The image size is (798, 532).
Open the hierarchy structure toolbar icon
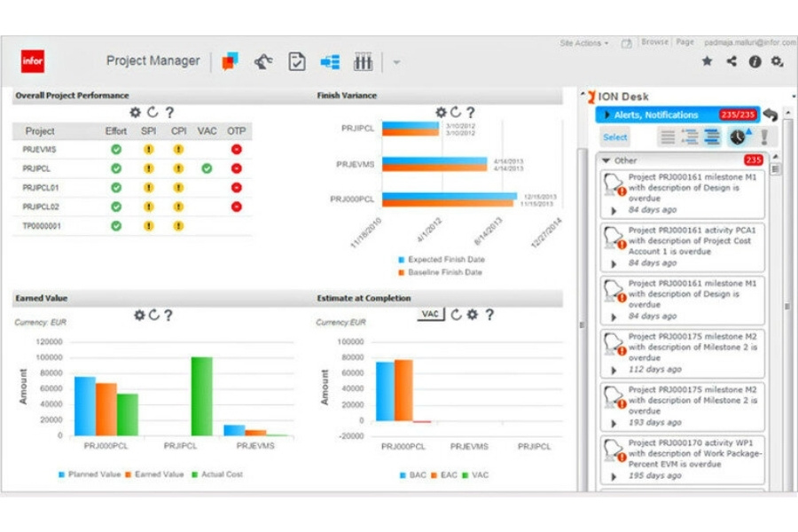coord(330,62)
